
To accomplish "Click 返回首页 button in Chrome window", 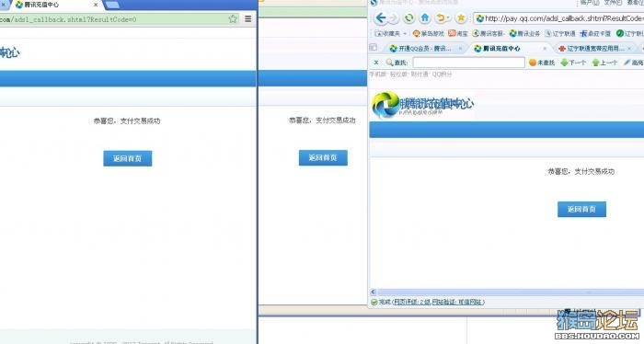I will pos(127,158).
